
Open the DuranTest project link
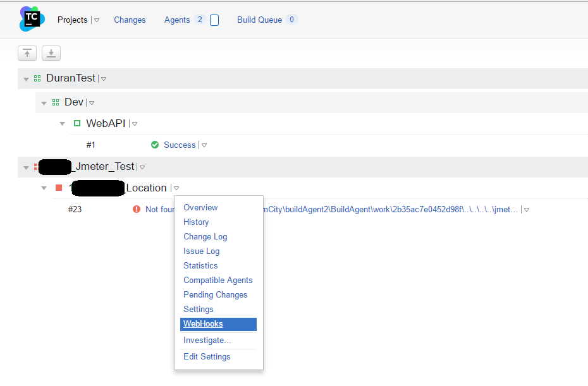pos(71,78)
